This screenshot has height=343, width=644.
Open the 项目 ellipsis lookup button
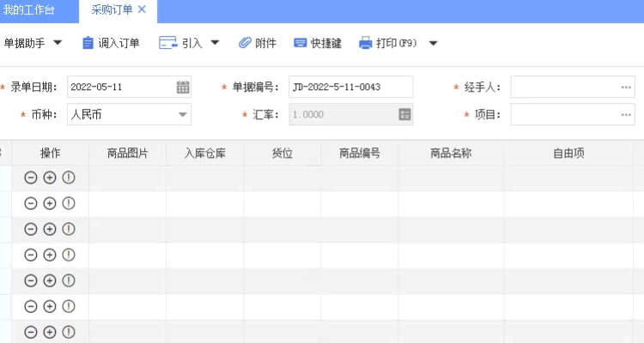(x=626, y=114)
